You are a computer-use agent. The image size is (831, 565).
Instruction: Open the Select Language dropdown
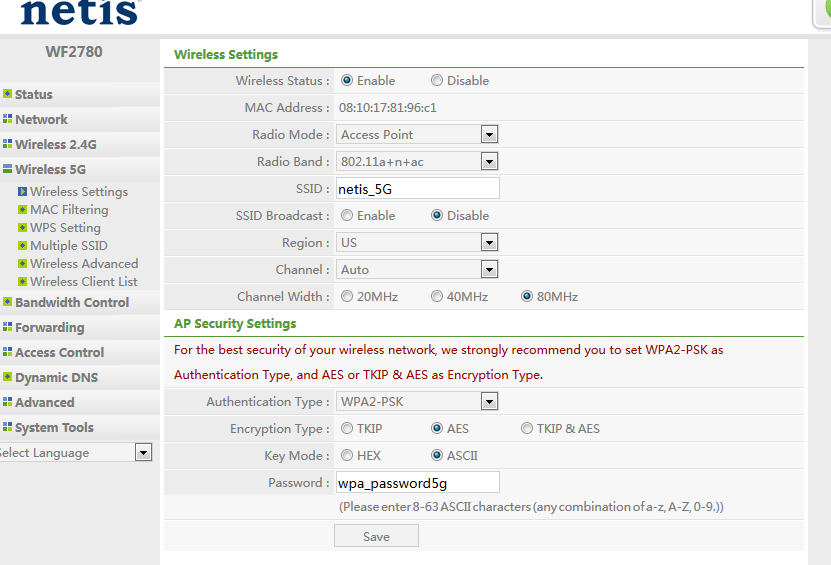point(75,453)
